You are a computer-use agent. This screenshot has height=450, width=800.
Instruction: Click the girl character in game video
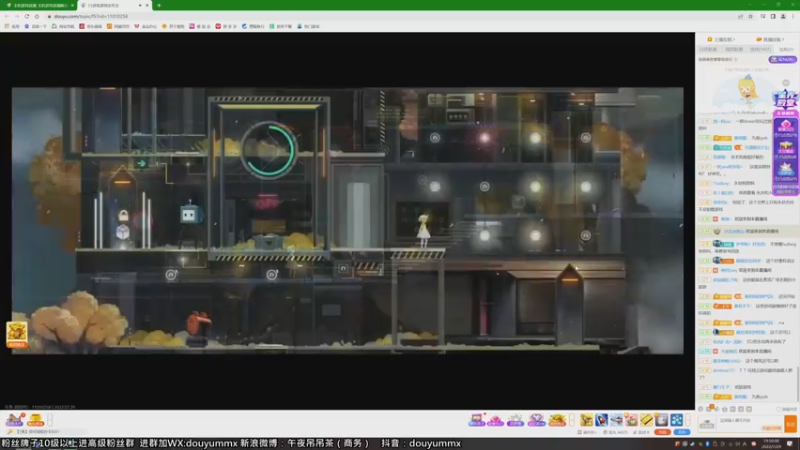423,231
